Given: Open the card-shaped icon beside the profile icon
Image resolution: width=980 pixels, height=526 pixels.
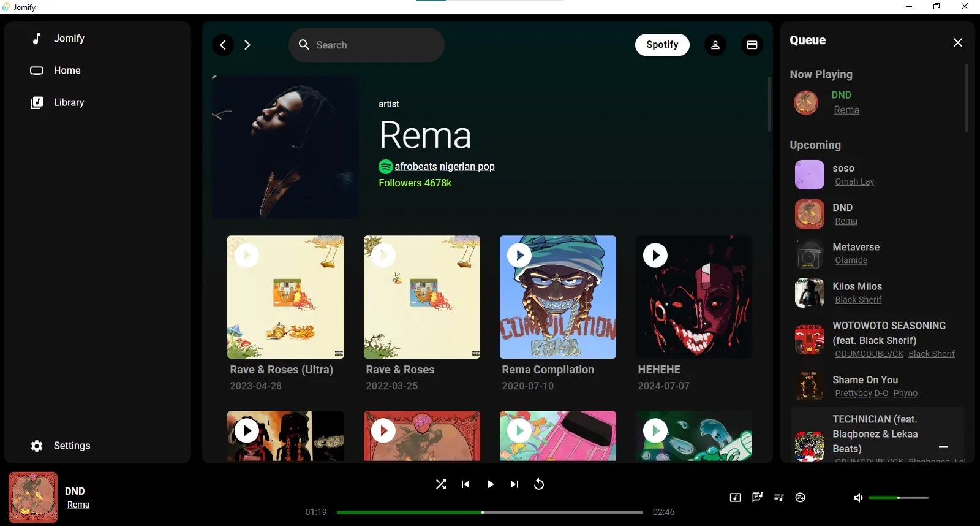Looking at the screenshot, I should point(752,45).
